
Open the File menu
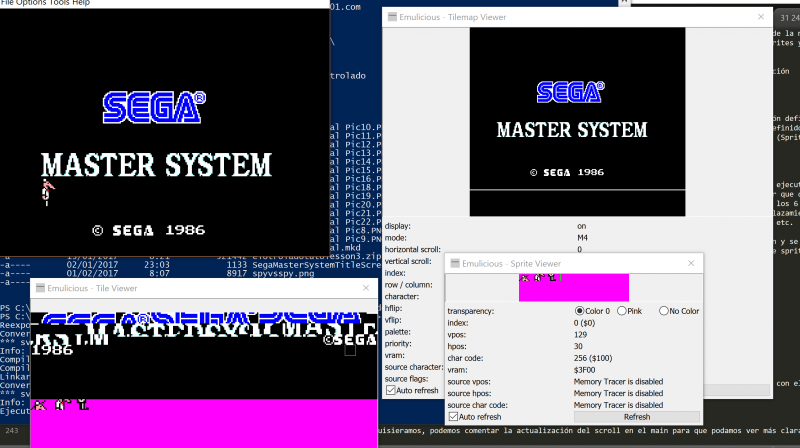coord(8,3)
